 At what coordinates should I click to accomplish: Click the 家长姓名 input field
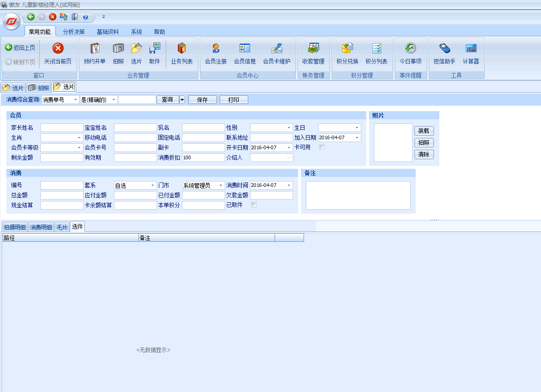pyautogui.click(x=62, y=128)
